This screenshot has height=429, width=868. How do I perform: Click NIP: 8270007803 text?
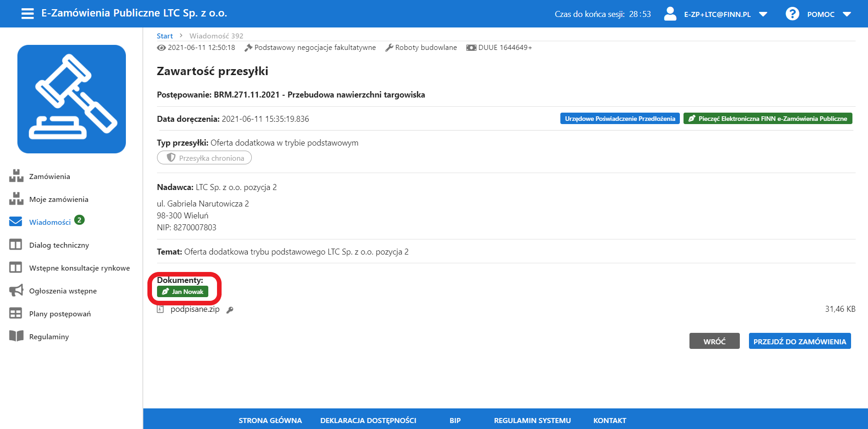187,228
